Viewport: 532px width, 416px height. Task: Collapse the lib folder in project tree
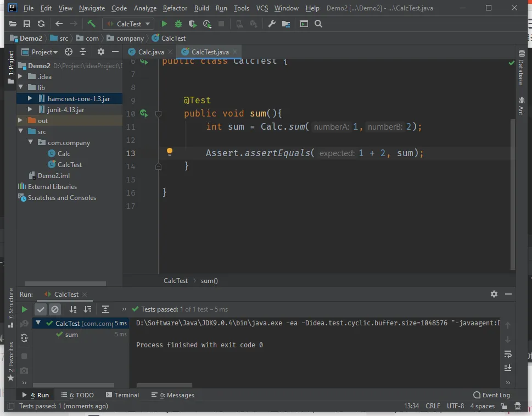point(21,88)
